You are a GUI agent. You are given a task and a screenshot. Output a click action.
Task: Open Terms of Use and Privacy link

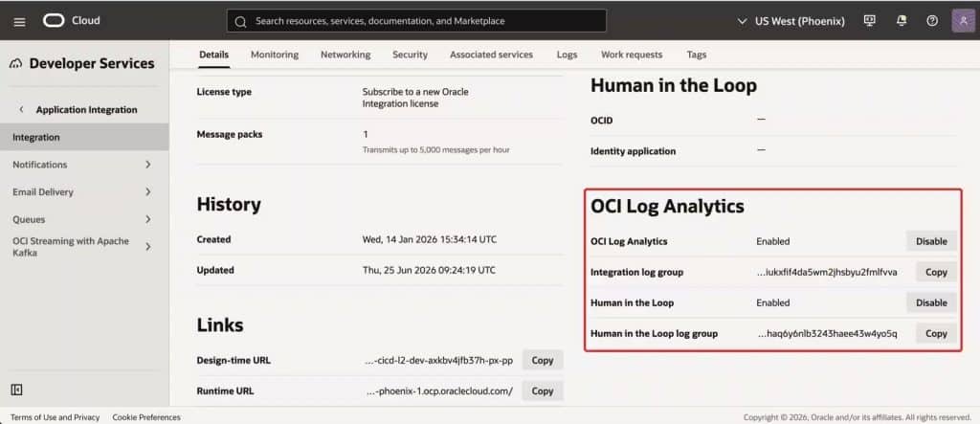coord(55,417)
